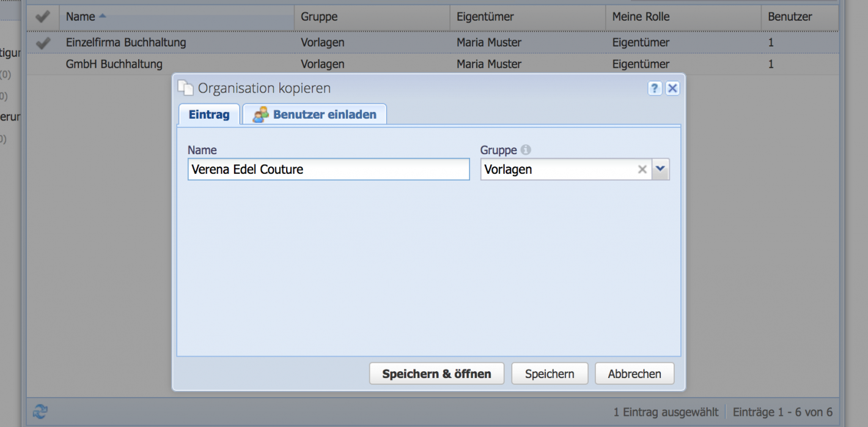Click the copy-organisation icon in dialog title
This screenshot has height=427, width=868.
(186, 87)
